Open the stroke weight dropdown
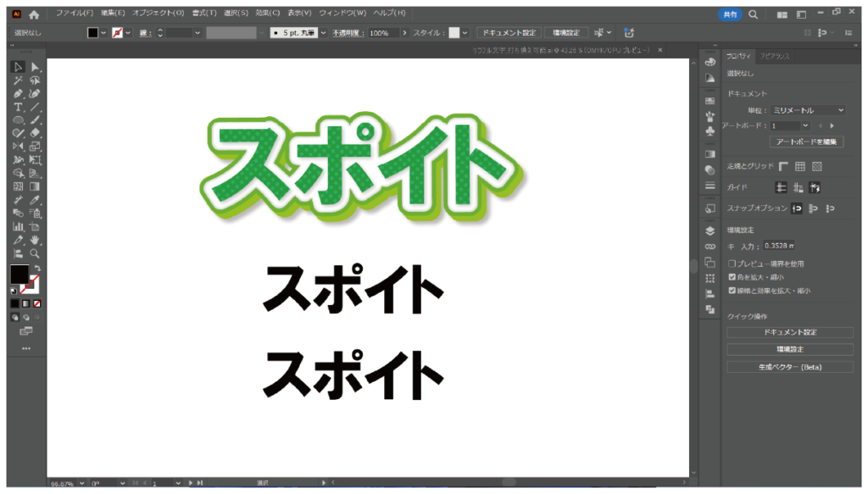The height and width of the screenshot is (494, 868). pos(197,33)
